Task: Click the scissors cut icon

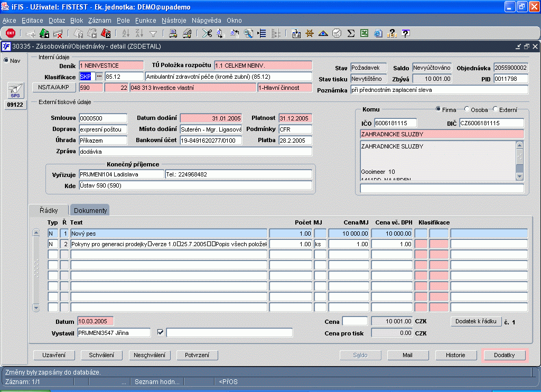Action: coord(207,33)
